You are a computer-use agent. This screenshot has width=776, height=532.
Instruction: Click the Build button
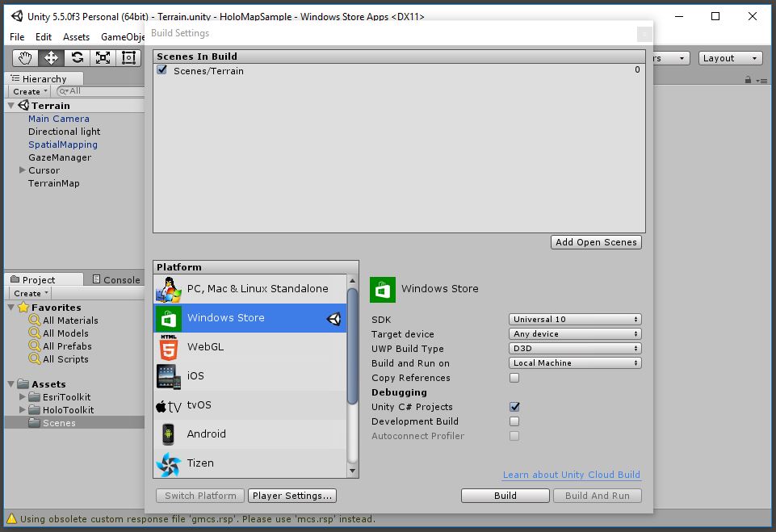[x=505, y=496]
